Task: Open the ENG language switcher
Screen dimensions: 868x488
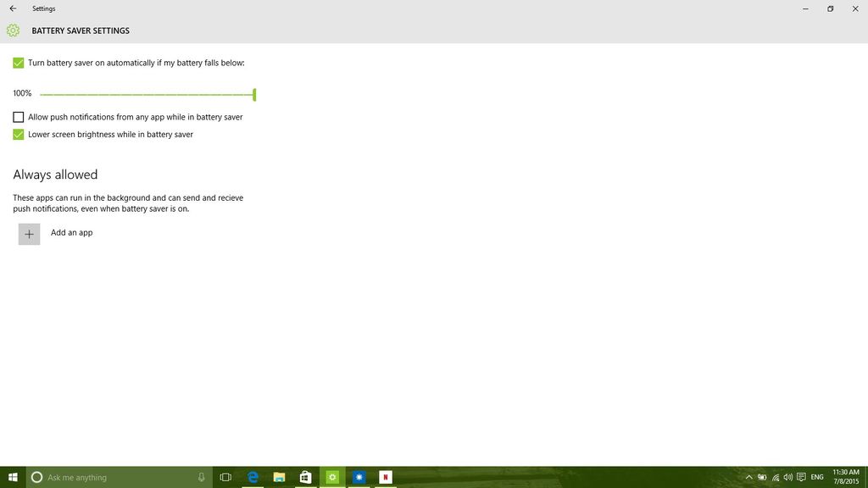Action: point(816,477)
